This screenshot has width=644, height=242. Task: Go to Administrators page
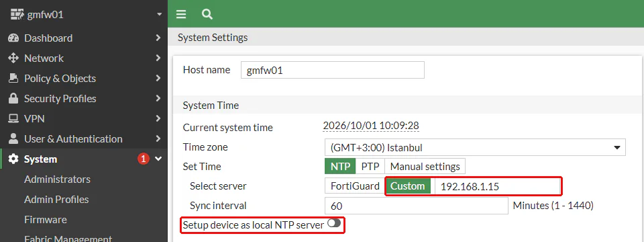(x=57, y=179)
